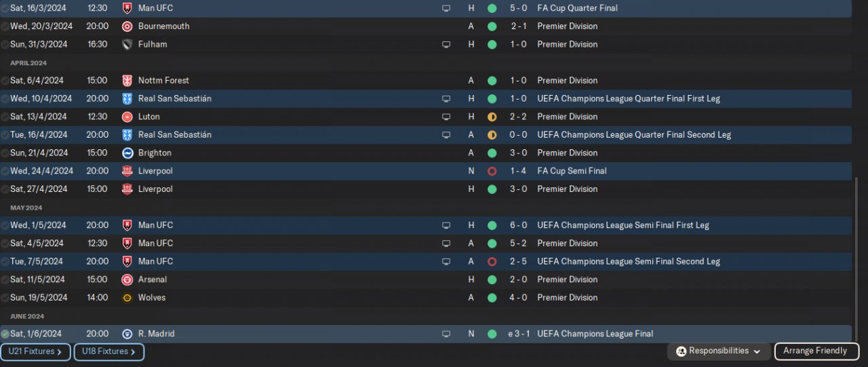The width and height of the screenshot is (868, 367).
Task: Click the Fulham club badge
Action: (127, 44)
